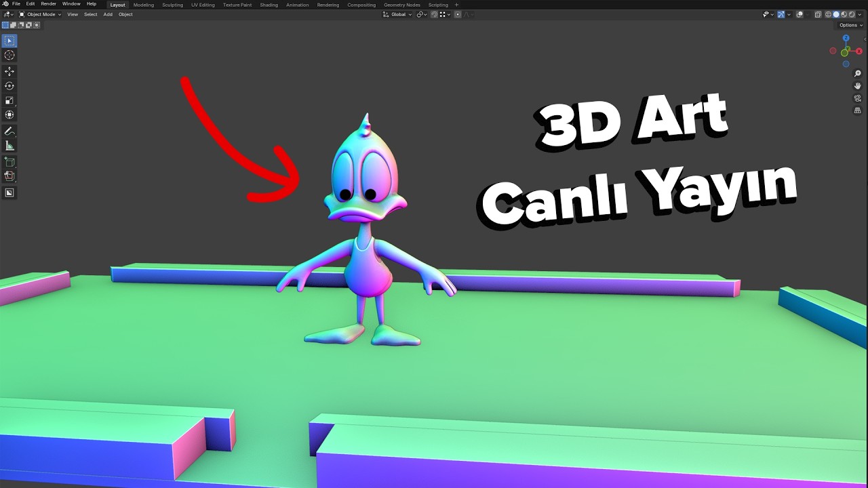Image resolution: width=868 pixels, height=488 pixels.
Task: Choose Subtract selection mode icon
Action: (x=21, y=25)
